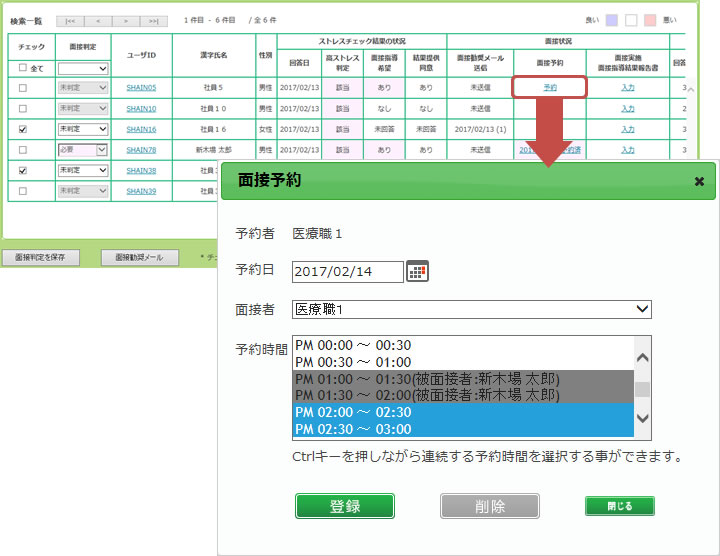Open user link SHAIN05
Screen dimensions: 720x556
[x=141, y=88]
